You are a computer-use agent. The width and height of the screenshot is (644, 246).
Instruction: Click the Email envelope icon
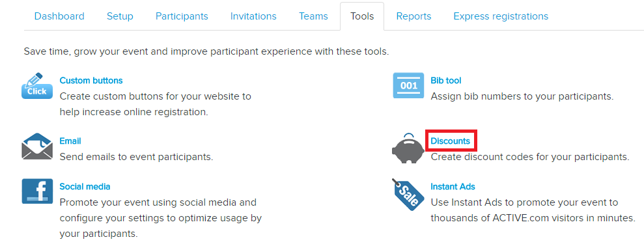(37, 146)
